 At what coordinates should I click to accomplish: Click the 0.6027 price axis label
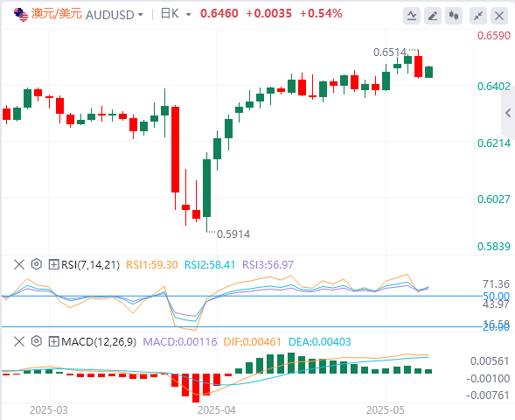[494, 199]
